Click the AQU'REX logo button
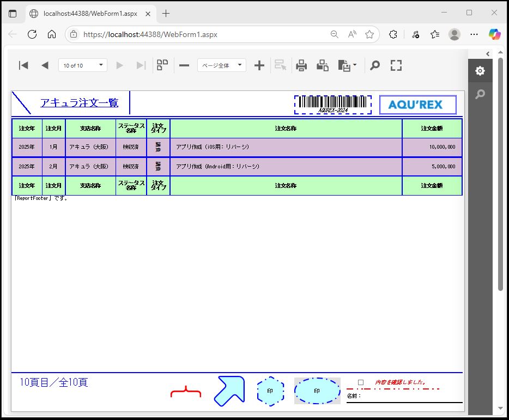 417,105
